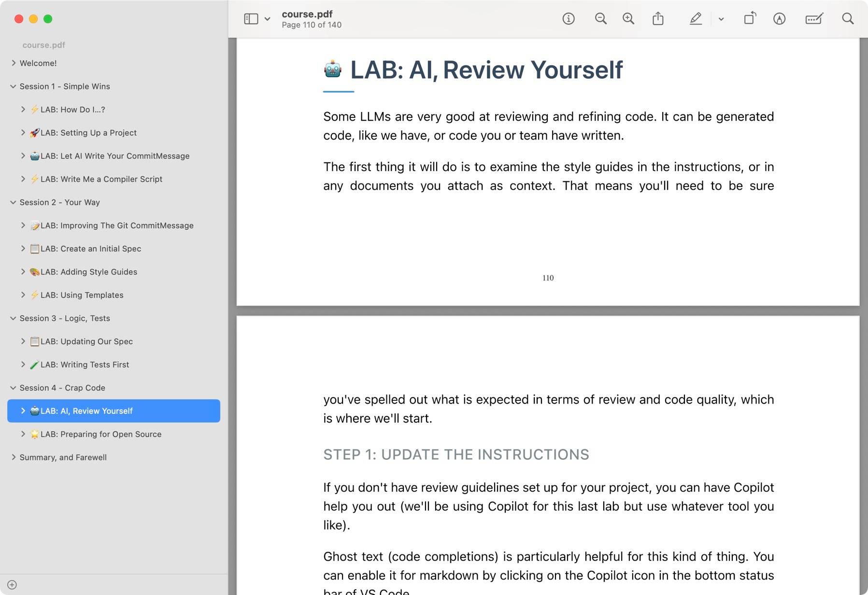Click the add button at sidebar bottom
The width and height of the screenshot is (868, 595).
pos(12,585)
